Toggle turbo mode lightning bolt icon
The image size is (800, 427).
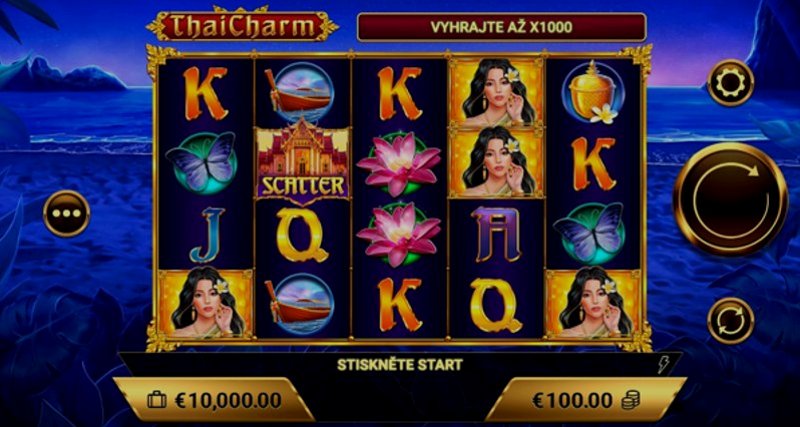663,364
